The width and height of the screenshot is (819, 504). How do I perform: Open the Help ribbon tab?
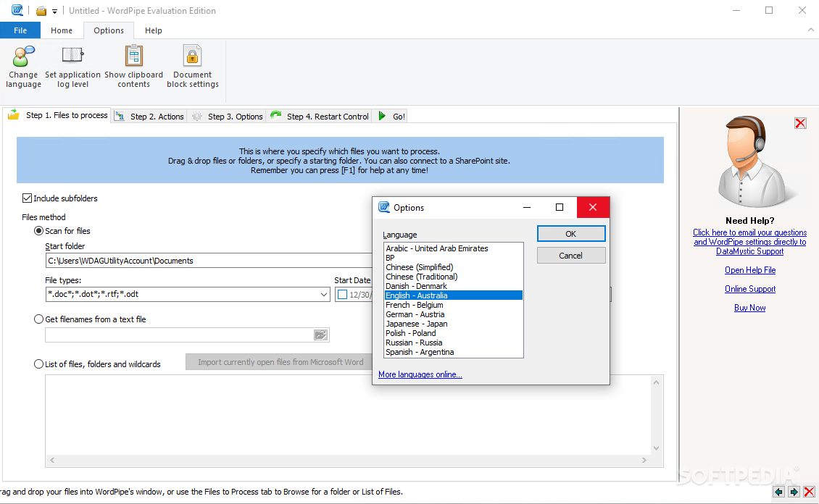pos(154,30)
